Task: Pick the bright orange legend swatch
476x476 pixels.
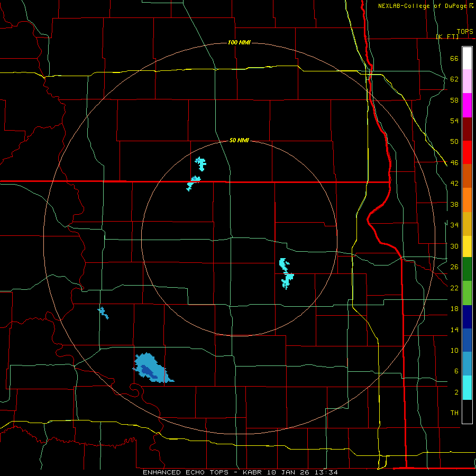Action: tap(467, 200)
